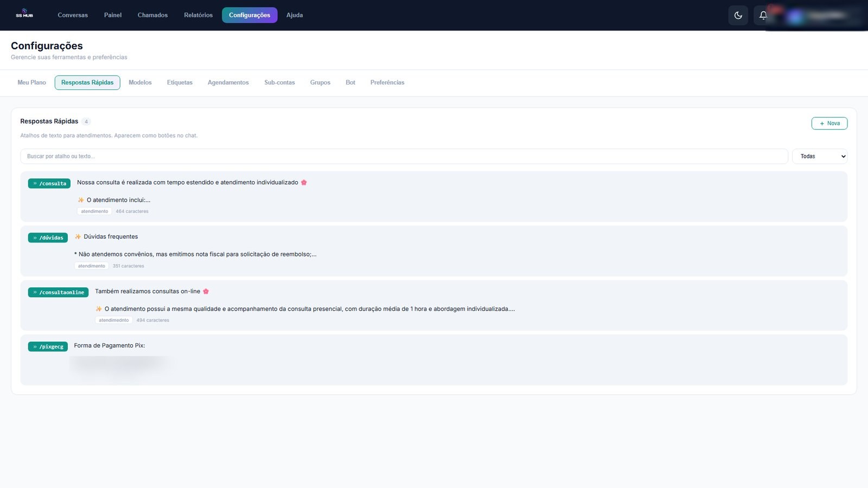Click sparkle emoji before 'Dúvidas frequentes'

78,237
